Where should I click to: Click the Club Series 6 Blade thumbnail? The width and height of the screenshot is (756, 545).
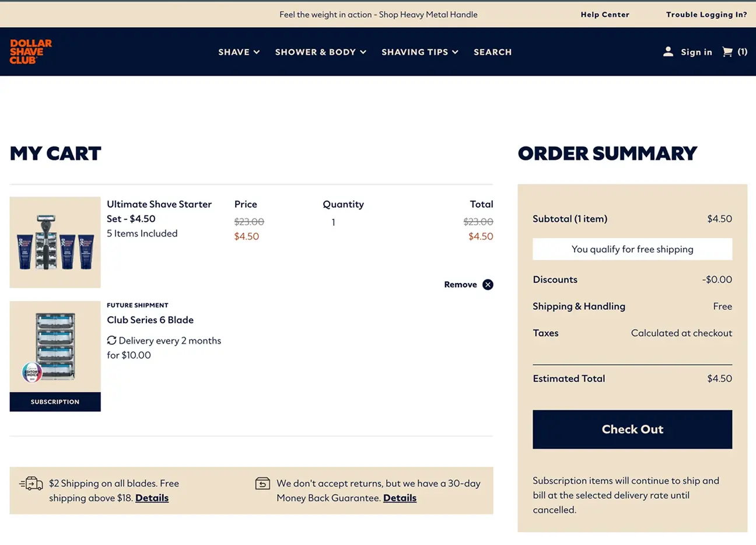click(x=55, y=347)
